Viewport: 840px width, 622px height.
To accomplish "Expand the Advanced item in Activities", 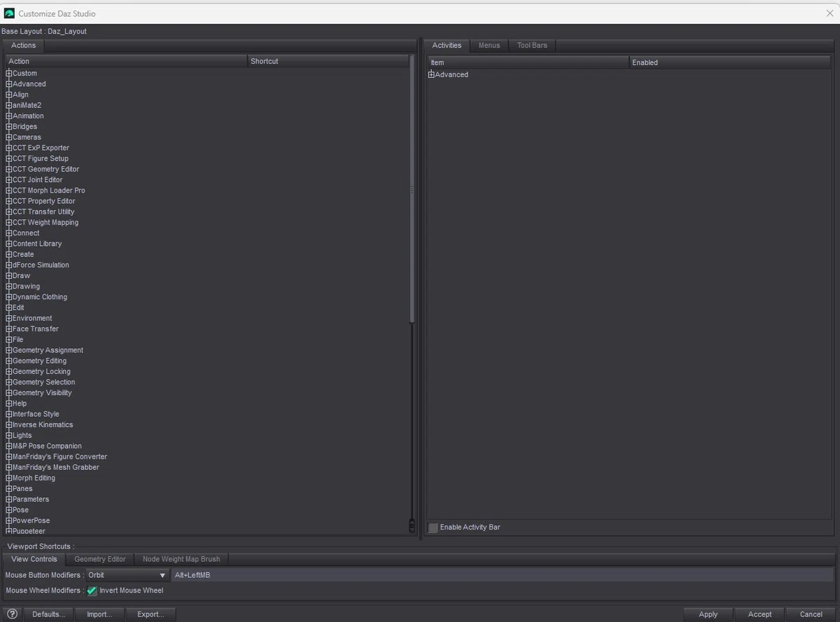I will point(432,74).
